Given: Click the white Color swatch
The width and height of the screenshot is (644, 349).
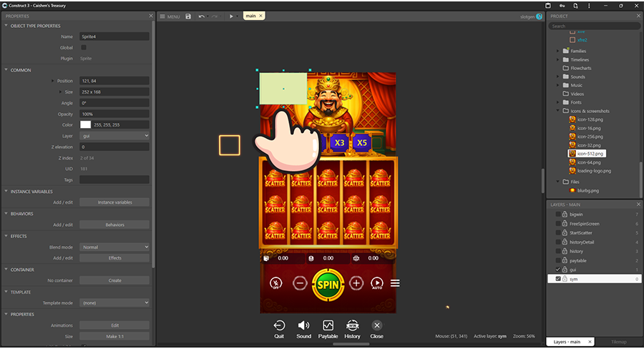Looking at the screenshot, I should pyautogui.click(x=85, y=125).
